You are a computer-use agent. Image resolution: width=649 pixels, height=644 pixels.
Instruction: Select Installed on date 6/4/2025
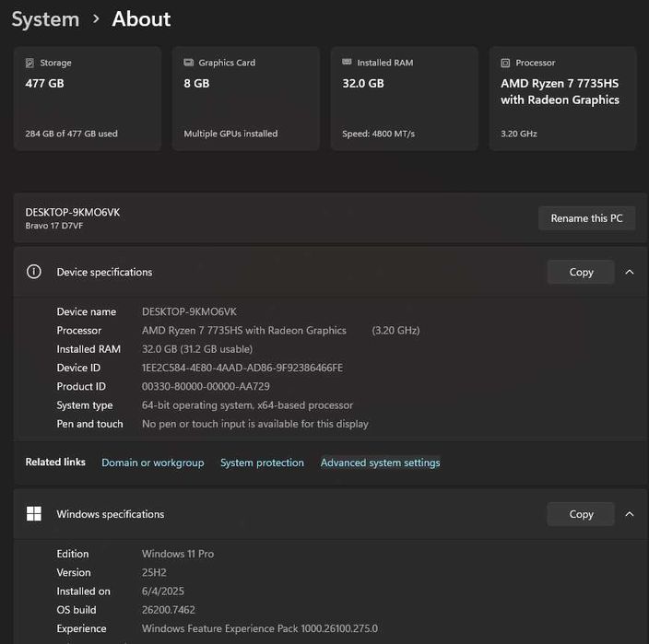click(x=163, y=591)
